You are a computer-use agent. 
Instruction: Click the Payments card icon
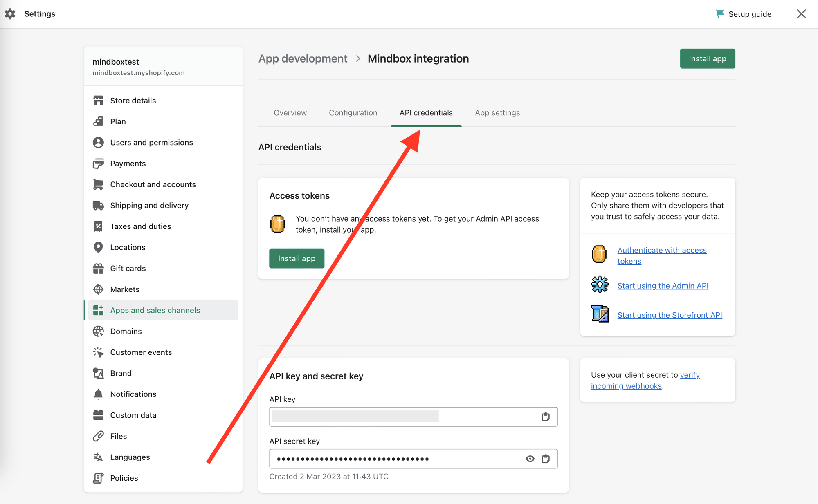point(98,164)
